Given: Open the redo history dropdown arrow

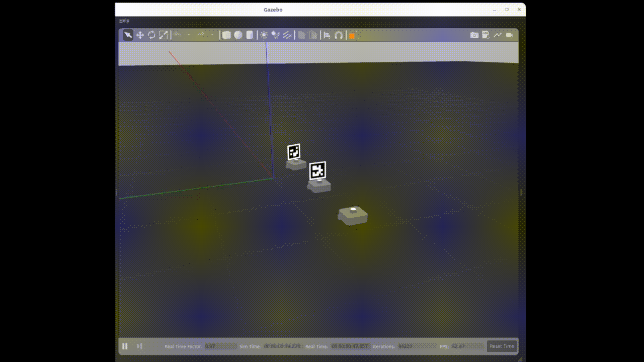Looking at the screenshot, I should coord(212,35).
